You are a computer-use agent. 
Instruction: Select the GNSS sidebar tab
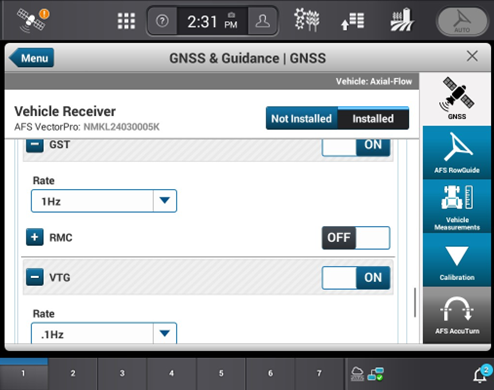(457, 99)
